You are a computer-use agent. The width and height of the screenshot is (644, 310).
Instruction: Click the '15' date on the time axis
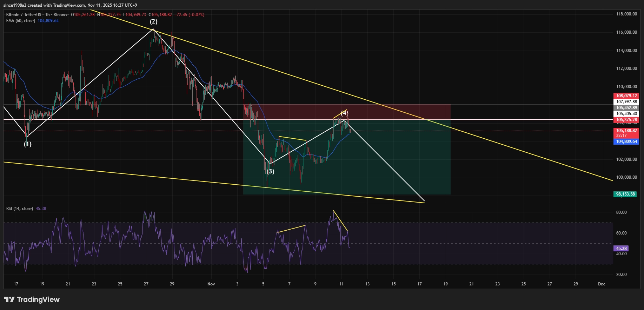(393, 284)
